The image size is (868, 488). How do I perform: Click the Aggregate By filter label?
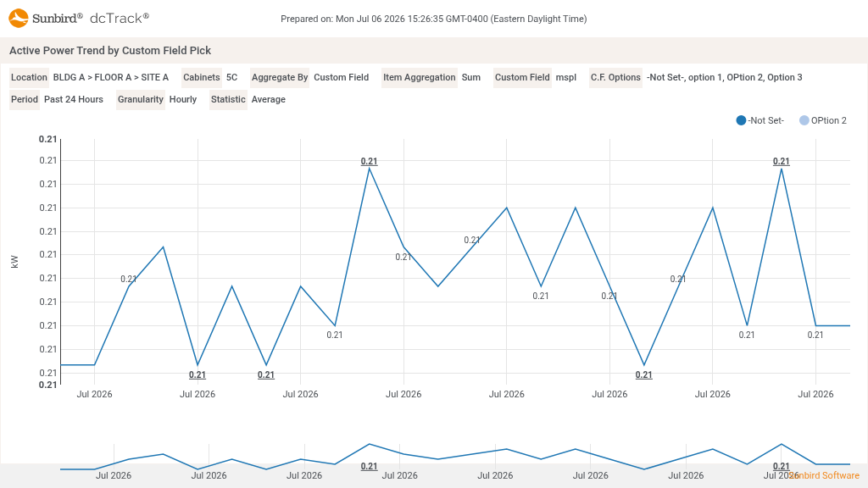pos(280,77)
